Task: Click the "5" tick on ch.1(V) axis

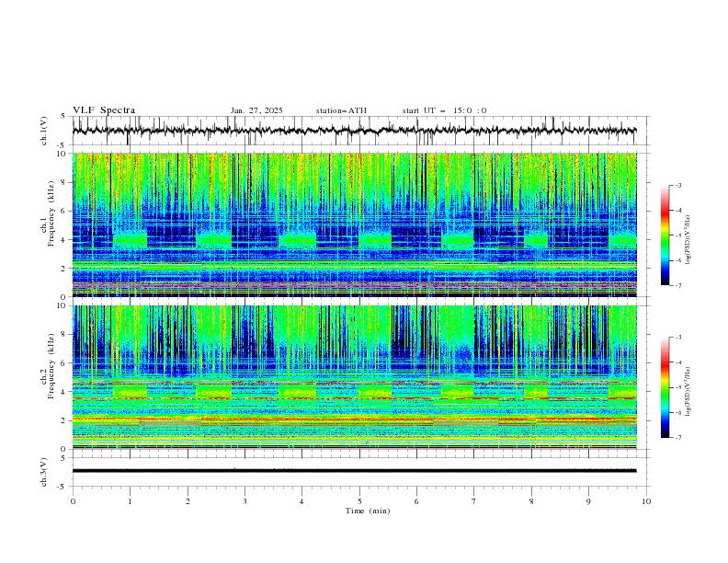Action: point(63,117)
